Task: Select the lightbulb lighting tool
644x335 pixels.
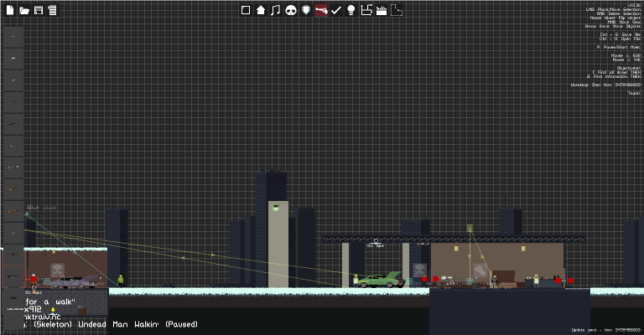Action: point(351,10)
